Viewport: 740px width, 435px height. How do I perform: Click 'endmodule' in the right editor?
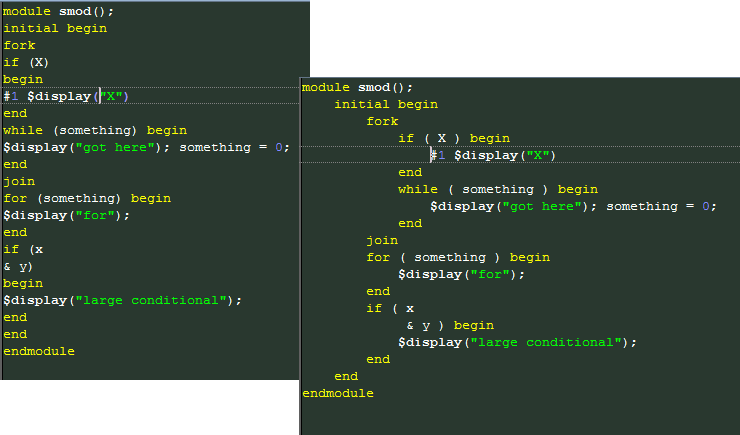click(x=338, y=393)
